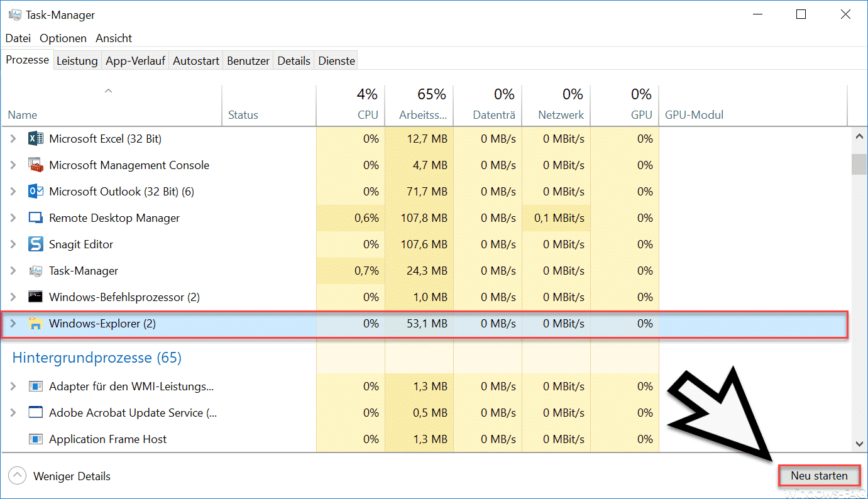Viewport: 868px width, 499px height.
Task: Click the 0,6% CPU value
Action: coord(366,218)
